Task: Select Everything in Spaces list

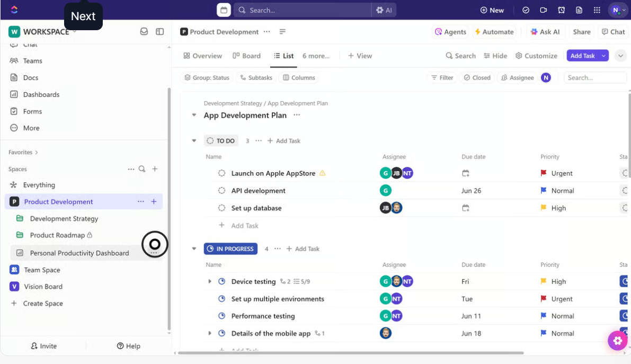Action: 39,185
